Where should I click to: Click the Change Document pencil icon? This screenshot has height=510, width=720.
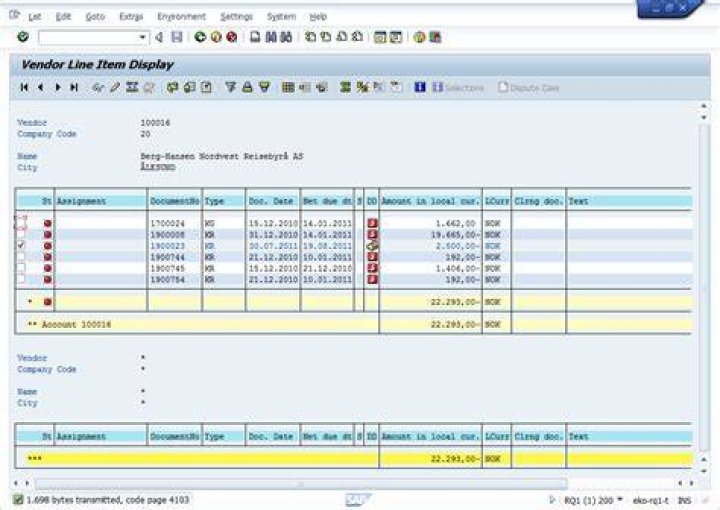click(115, 87)
